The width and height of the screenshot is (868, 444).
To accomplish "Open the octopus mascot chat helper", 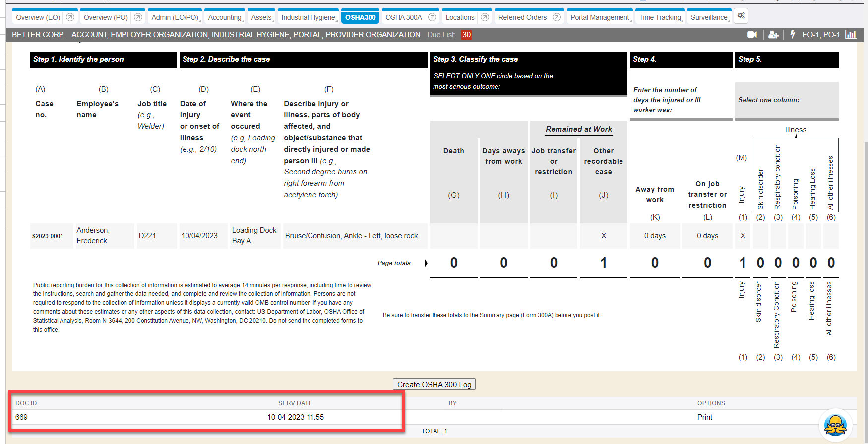I will tap(835, 425).
